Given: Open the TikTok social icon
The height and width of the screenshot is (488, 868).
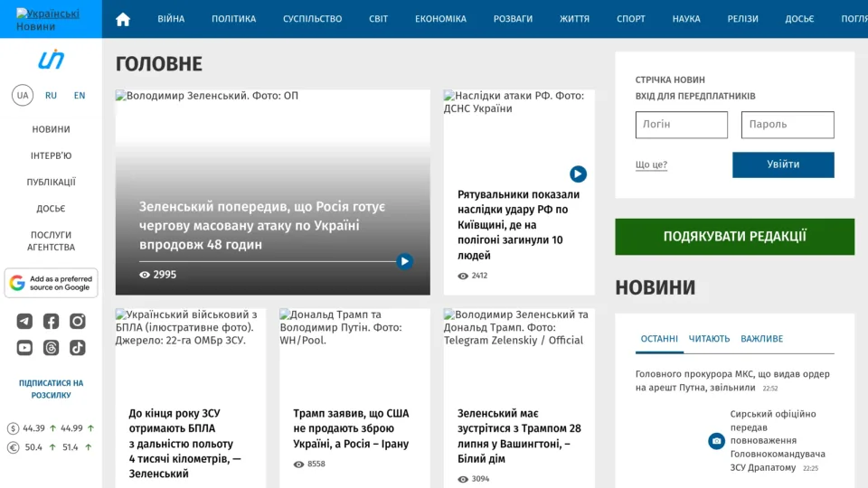Looking at the screenshot, I should [x=78, y=348].
